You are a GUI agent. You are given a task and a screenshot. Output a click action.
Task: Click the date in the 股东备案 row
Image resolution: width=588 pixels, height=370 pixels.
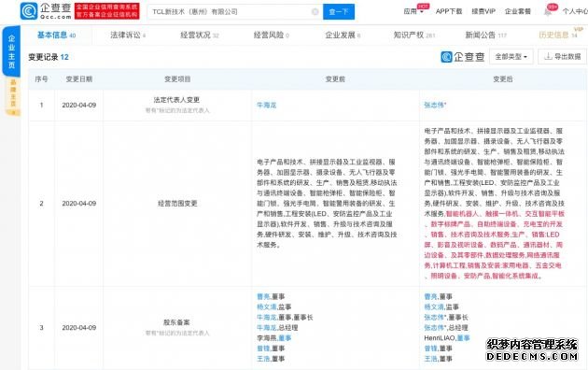(x=78, y=328)
